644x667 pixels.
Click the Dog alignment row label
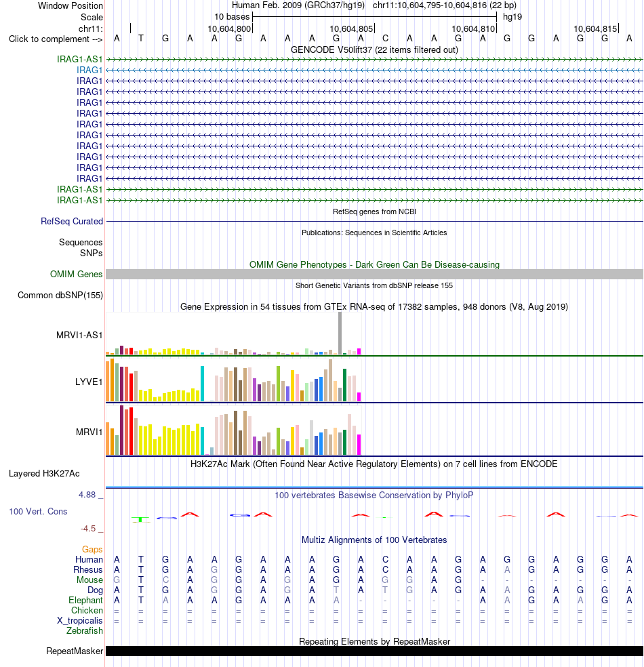pyautogui.click(x=96, y=590)
